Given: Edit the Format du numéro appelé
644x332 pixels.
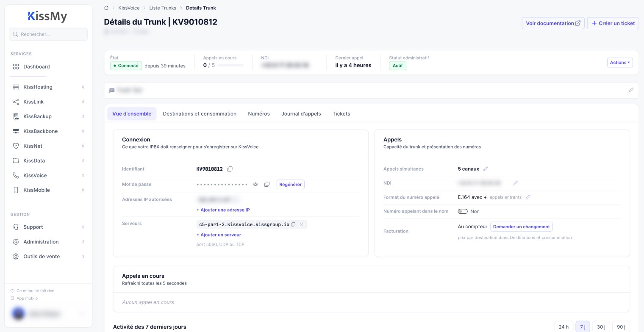Looking at the screenshot, I should point(527,197).
